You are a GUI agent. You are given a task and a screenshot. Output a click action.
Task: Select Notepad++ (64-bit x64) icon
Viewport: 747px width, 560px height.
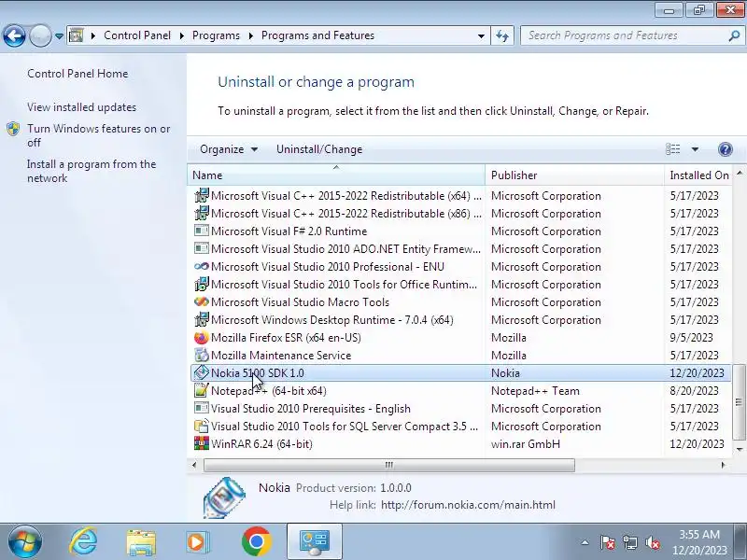(202, 390)
